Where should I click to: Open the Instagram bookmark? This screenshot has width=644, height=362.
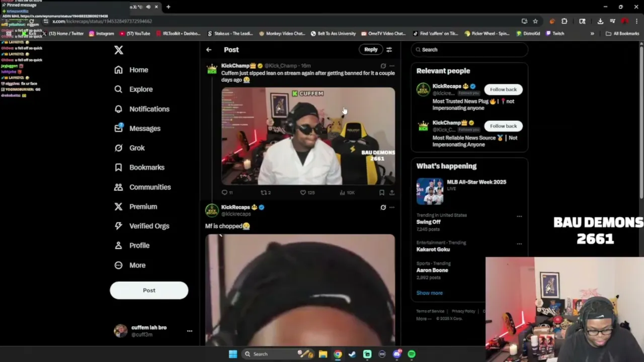coord(101,34)
